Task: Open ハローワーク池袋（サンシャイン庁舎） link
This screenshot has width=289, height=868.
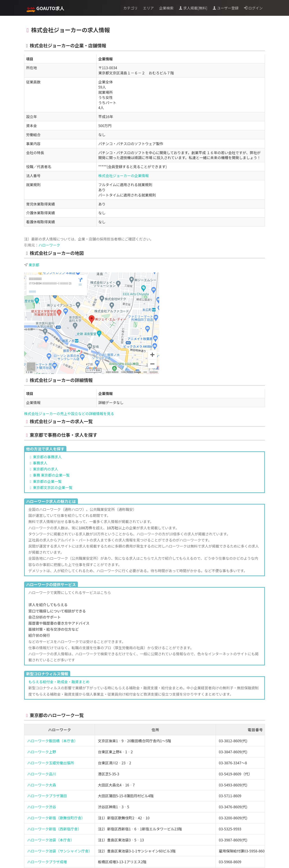Action: pos(60,851)
